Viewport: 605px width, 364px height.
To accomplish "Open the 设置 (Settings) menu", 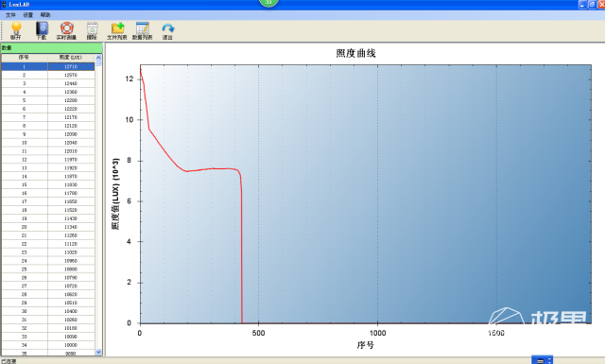I will (x=27, y=15).
